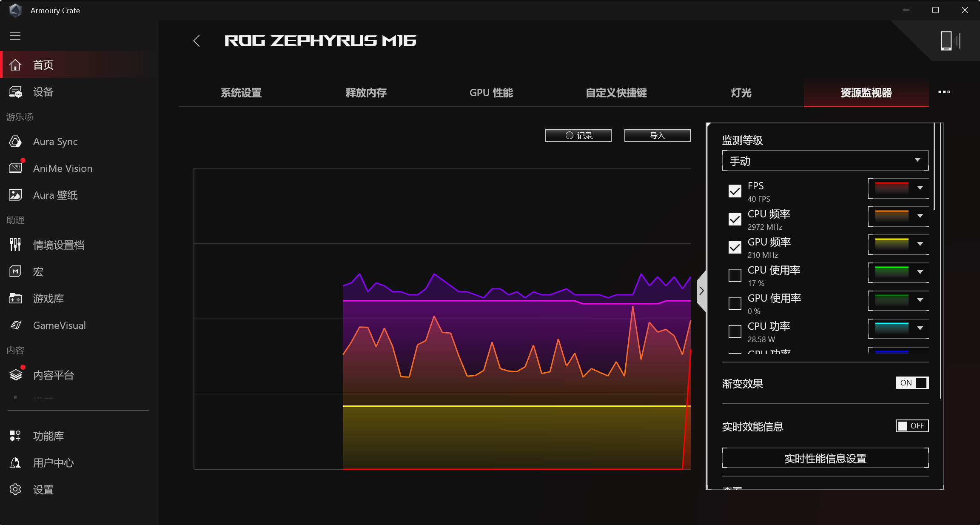980x525 pixels.
Task: Open the CPU 使用率 color dropdown arrow
Action: click(x=920, y=272)
